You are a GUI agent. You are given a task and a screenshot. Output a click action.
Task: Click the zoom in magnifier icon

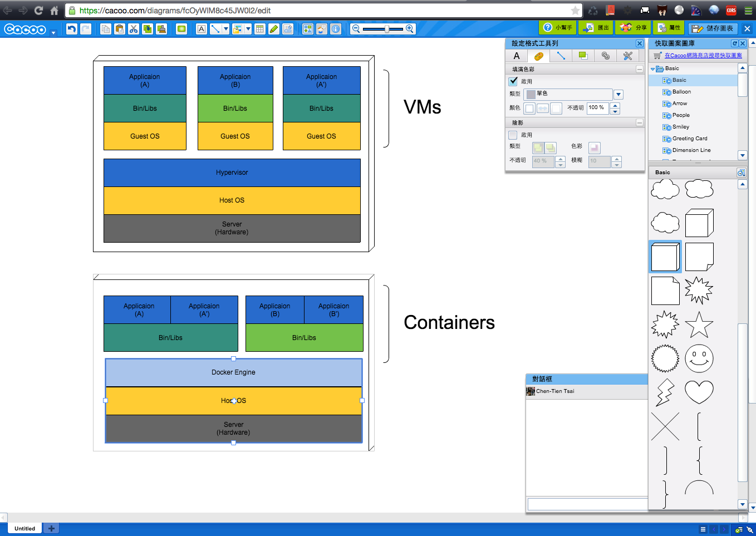pos(410,29)
